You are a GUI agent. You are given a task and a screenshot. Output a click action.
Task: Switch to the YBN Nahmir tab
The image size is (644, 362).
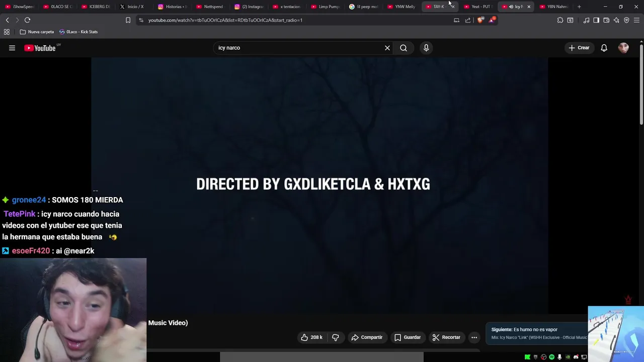click(554, 7)
